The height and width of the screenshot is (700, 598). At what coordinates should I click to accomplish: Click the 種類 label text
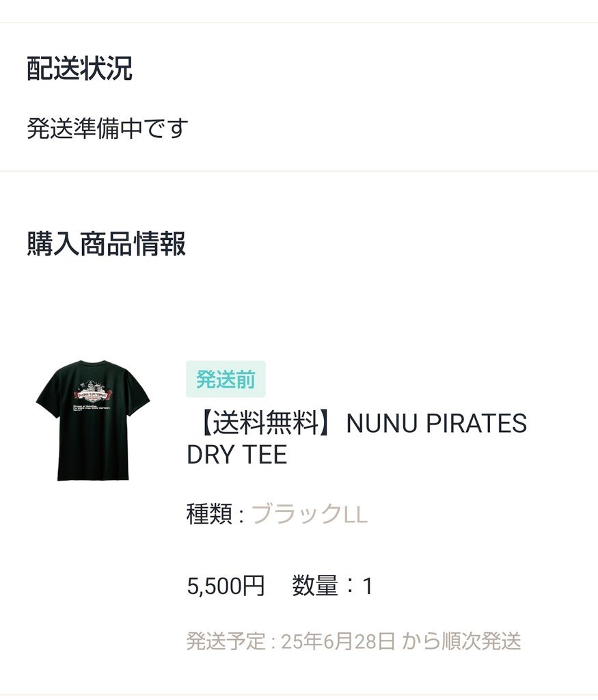[209, 513]
